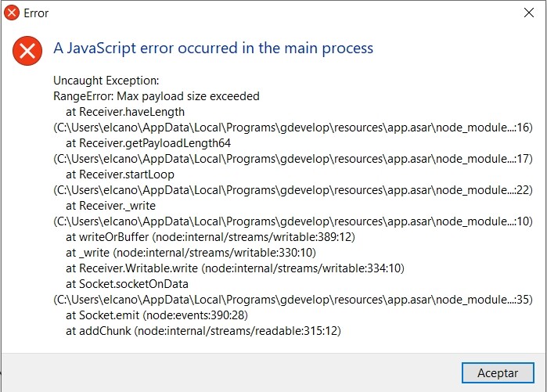The image size is (547, 392).
Task: Click the 'RangeError: Max payload size exceeded' line
Action: 157,96
